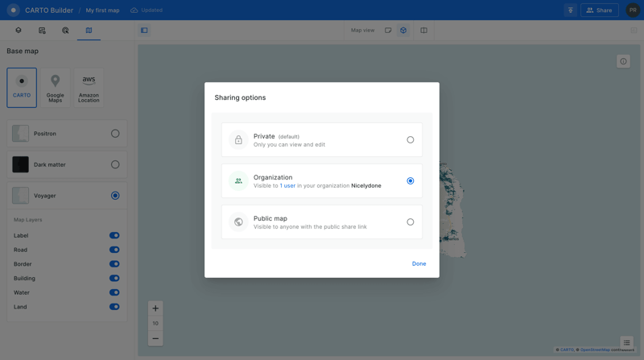Toggle the Road map layer switch
This screenshot has height=360, width=644.
pos(114,250)
